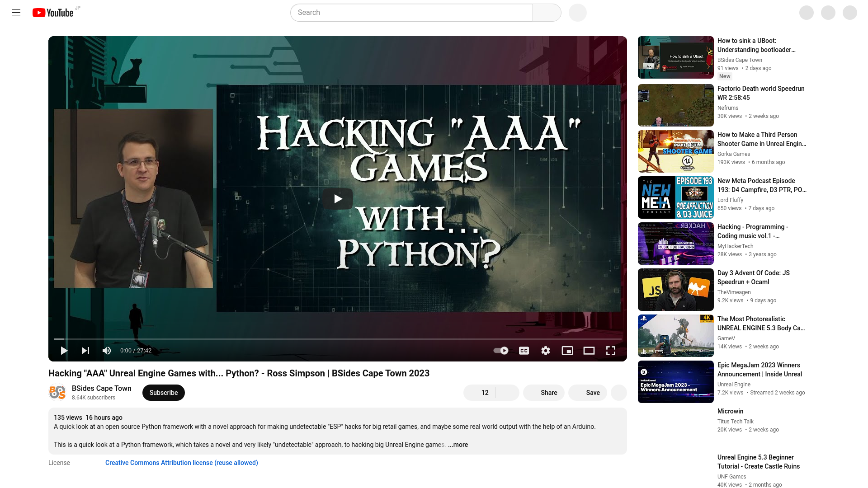Click channel name Titus Tech Talk
The image size is (868, 488).
(736, 422)
